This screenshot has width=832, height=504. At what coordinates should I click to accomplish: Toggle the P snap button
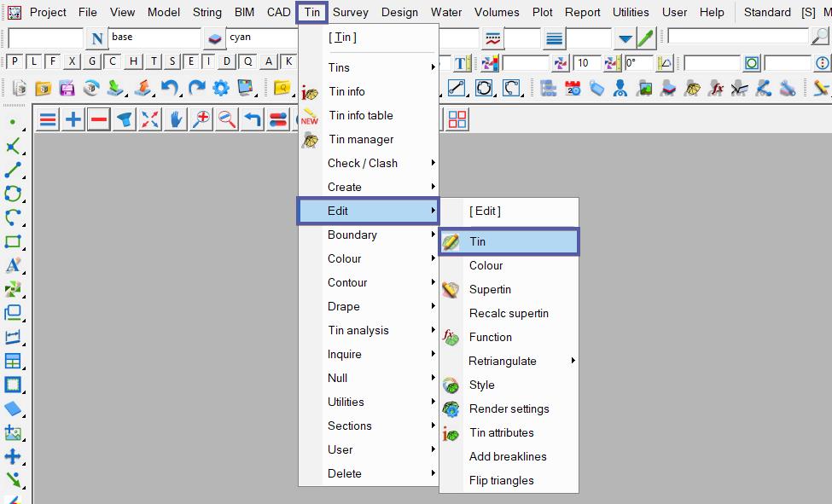[x=15, y=61]
